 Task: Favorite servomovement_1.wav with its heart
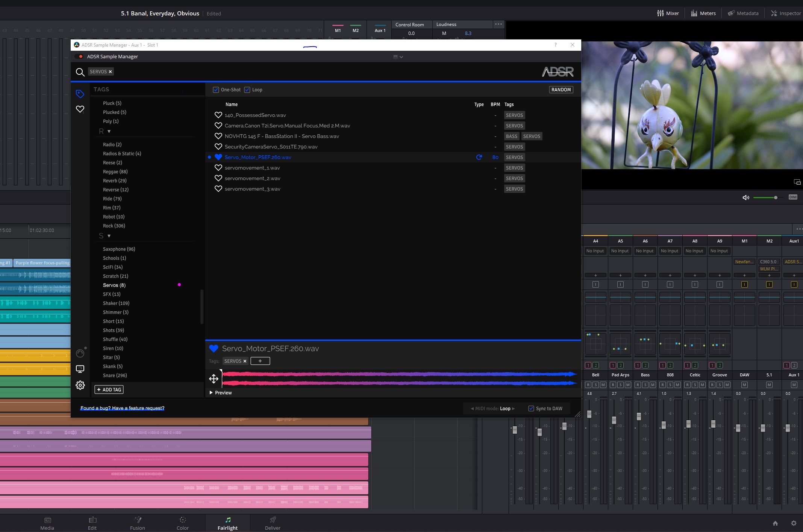pyautogui.click(x=218, y=168)
